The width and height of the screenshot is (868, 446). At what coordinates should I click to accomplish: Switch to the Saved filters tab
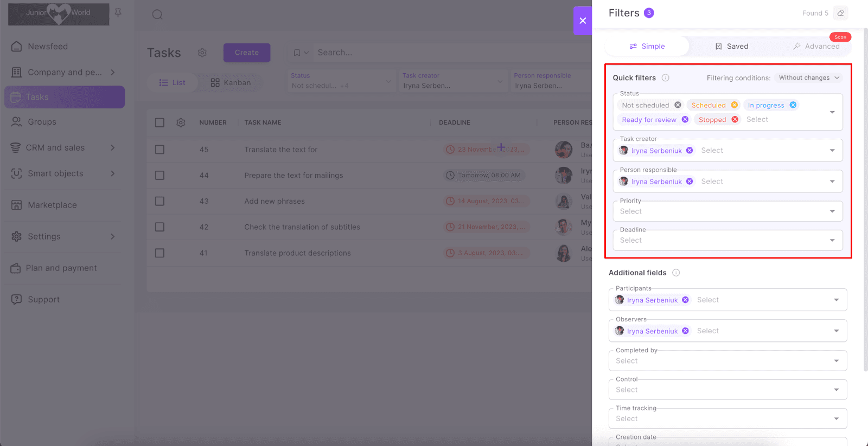(x=731, y=47)
